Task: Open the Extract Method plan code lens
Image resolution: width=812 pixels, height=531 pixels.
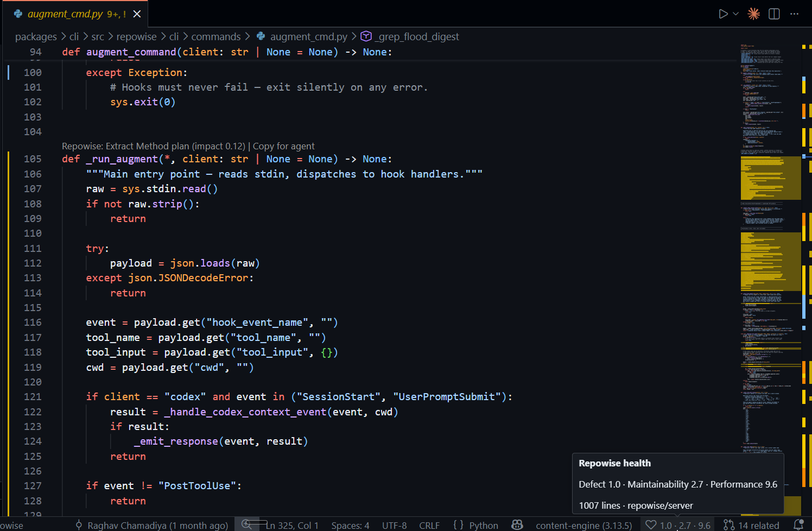Action: click(x=154, y=146)
